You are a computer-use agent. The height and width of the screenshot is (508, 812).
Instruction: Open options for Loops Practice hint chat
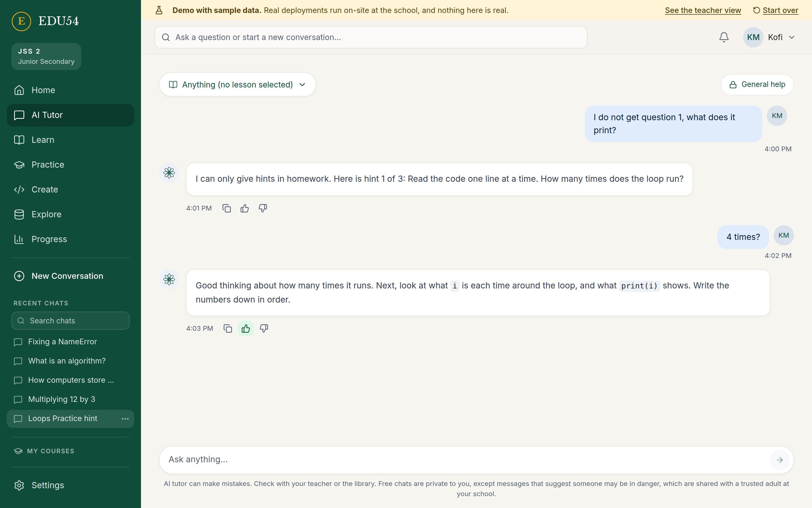[125, 419]
